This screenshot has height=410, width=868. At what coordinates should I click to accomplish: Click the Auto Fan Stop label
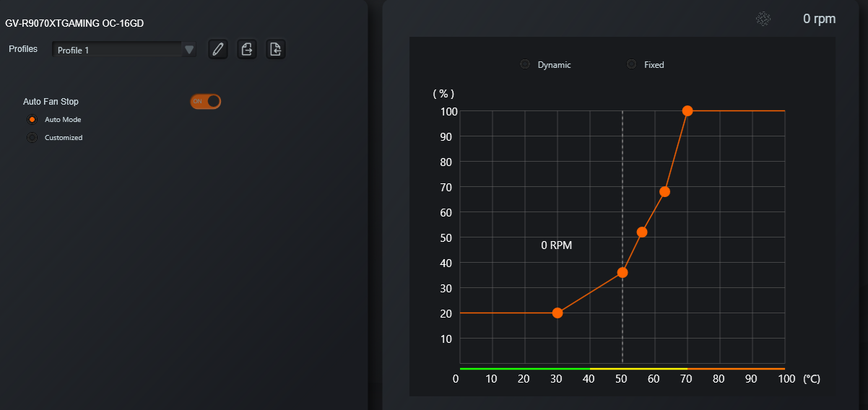click(x=51, y=102)
